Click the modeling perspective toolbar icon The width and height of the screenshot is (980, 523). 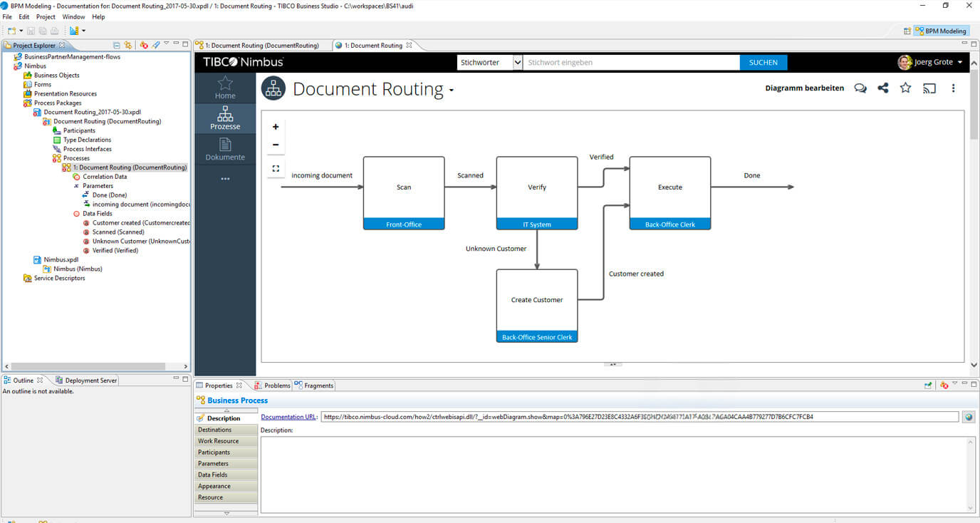tap(74, 31)
